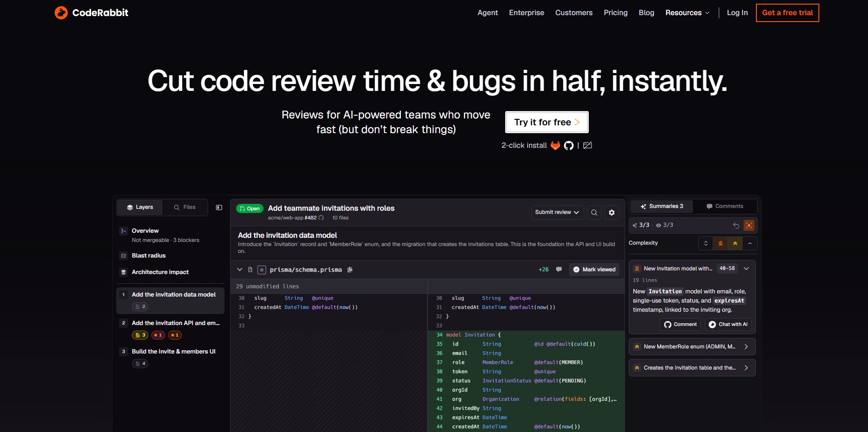Image resolution: width=868 pixels, height=432 pixels.
Task: Toggle the viewed checkbox beside prisma/schema.prisma
Action: (262, 270)
